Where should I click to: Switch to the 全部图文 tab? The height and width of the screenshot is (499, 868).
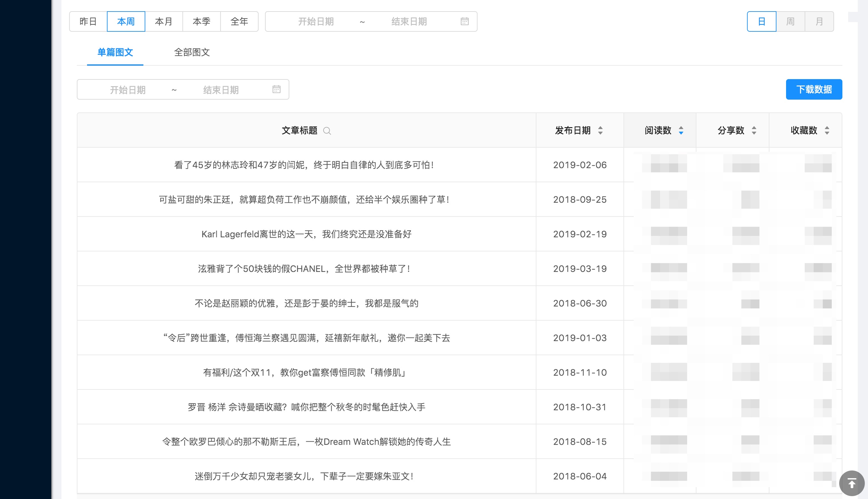coord(192,53)
